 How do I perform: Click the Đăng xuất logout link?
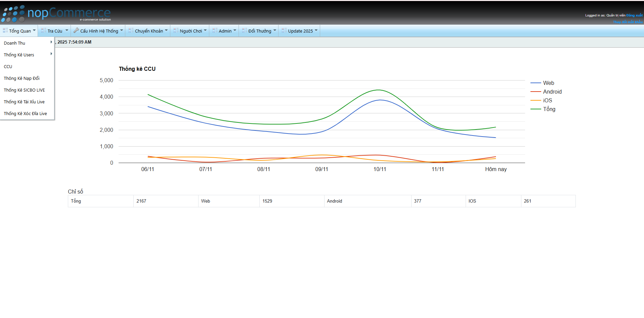634,15
